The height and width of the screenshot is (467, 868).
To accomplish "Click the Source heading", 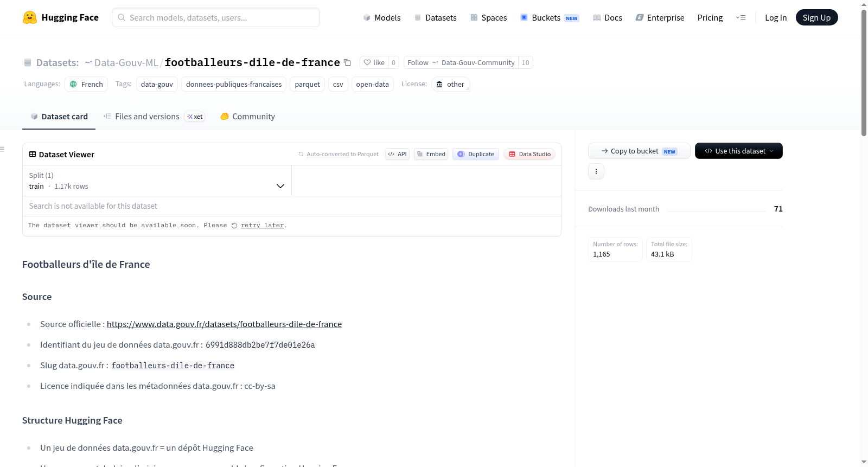I will point(37,297).
